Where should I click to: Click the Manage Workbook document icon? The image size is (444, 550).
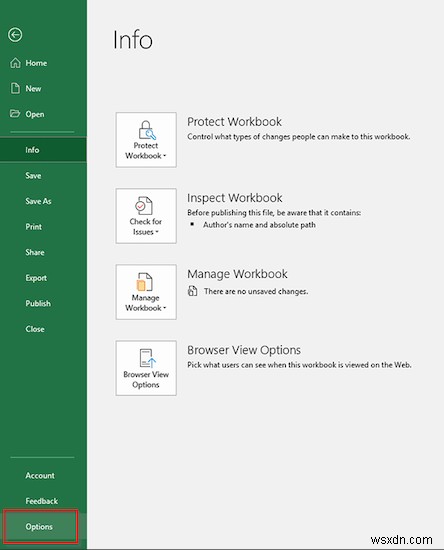[144, 282]
